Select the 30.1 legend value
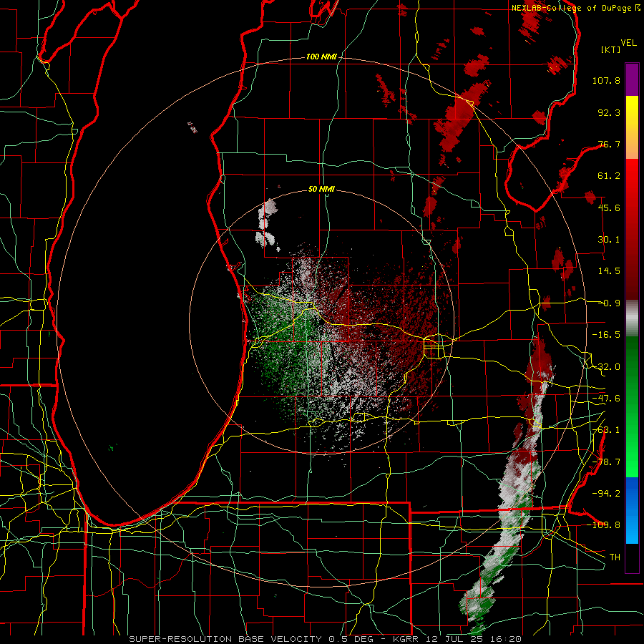The height and width of the screenshot is (644, 644). coord(609,240)
